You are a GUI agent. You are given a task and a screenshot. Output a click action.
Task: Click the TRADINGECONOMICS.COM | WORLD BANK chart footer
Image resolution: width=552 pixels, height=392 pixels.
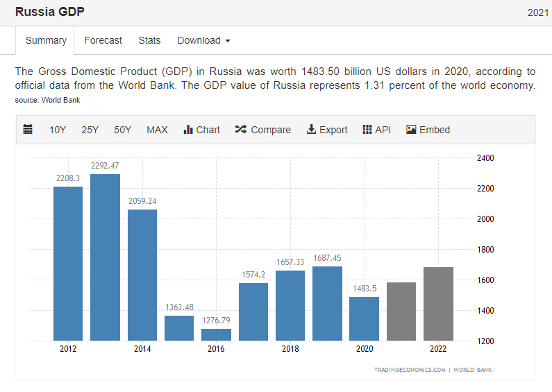click(433, 370)
